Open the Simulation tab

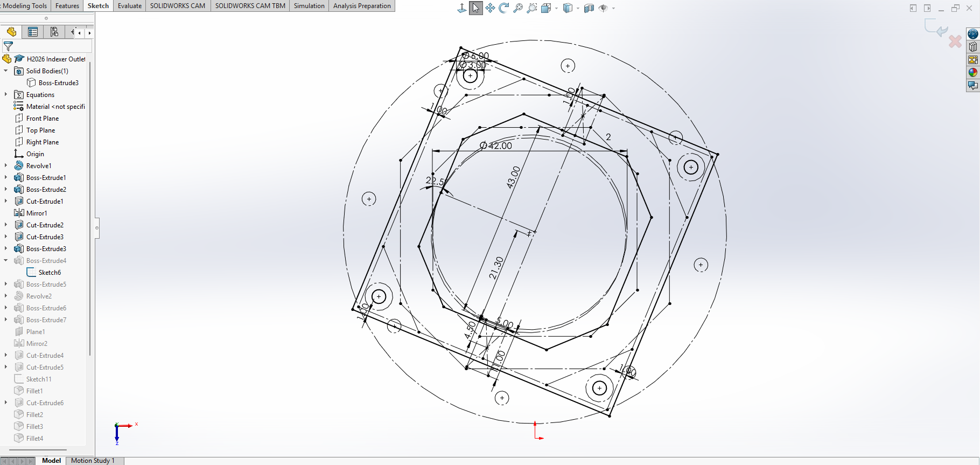(x=309, y=6)
